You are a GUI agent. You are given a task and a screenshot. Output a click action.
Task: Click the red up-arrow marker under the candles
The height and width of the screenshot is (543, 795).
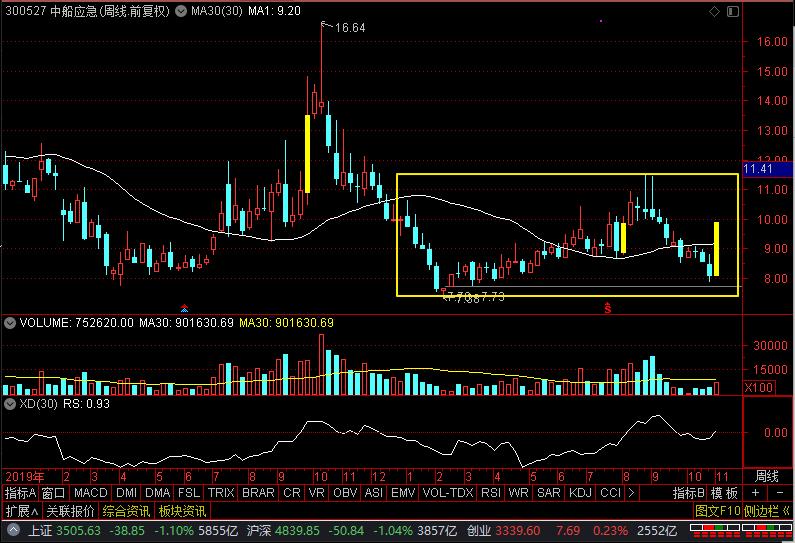point(183,306)
